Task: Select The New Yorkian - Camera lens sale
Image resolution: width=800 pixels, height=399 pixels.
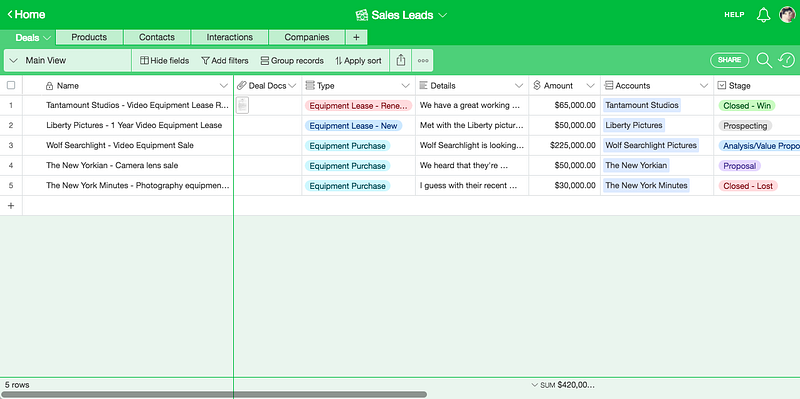Action: [x=112, y=166]
